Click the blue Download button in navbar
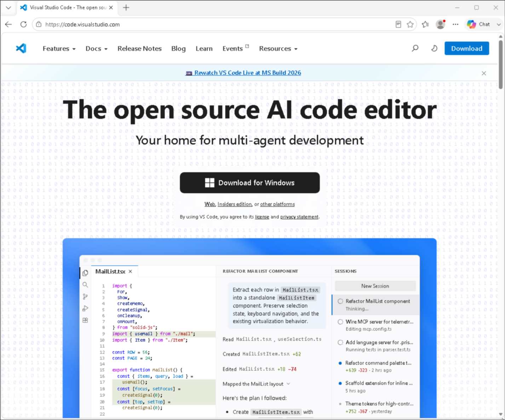Viewport: 505px width, 420px height. [467, 48]
